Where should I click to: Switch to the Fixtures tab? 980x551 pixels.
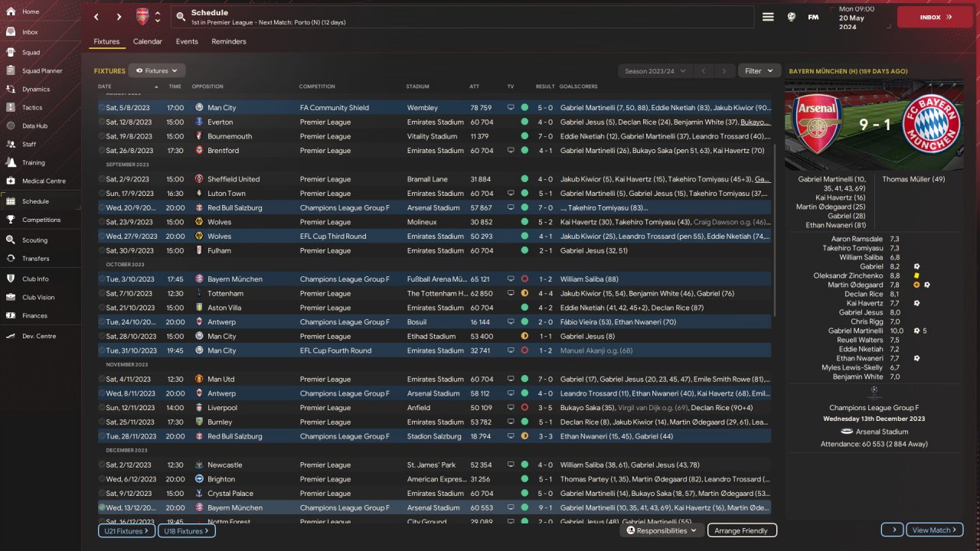[x=106, y=41]
